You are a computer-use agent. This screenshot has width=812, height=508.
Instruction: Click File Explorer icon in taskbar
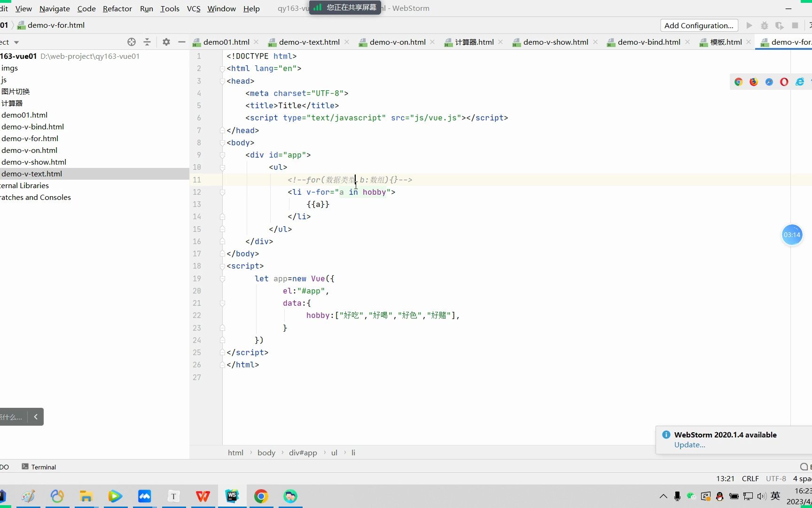[x=86, y=496]
